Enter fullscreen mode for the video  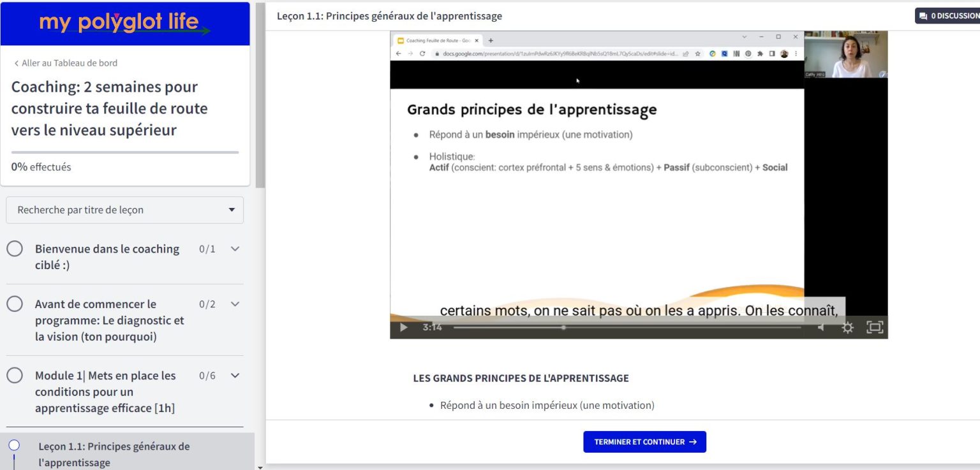[x=874, y=327]
